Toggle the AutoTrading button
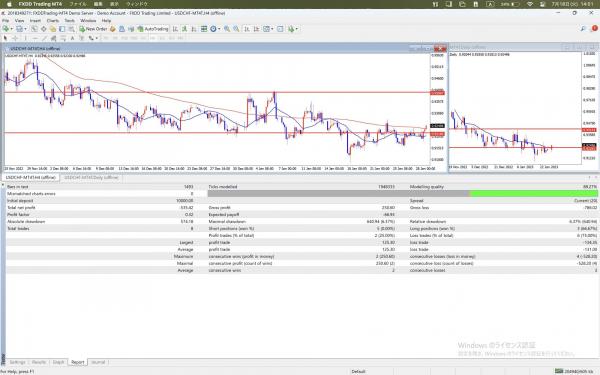Image resolution: width=600 pixels, height=375 pixels. pyautogui.click(x=153, y=29)
